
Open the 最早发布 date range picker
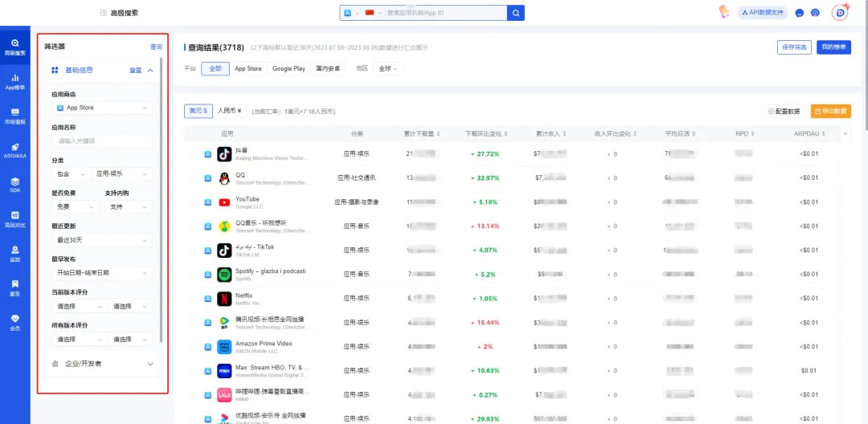pos(102,273)
